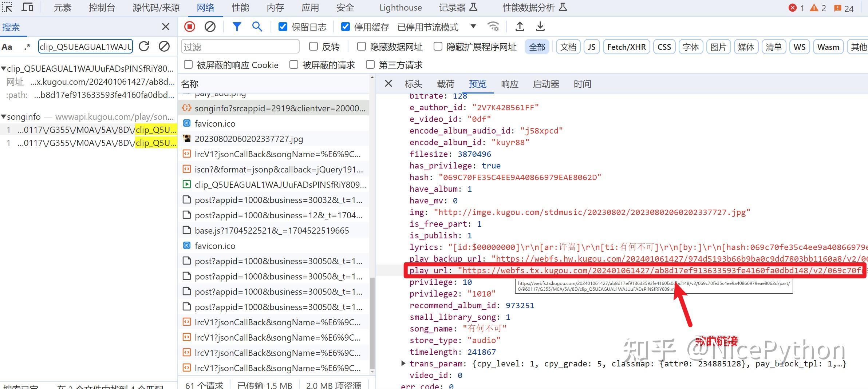Check blocked response cookies checkbox
868x389 pixels.
[x=188, y=64]
